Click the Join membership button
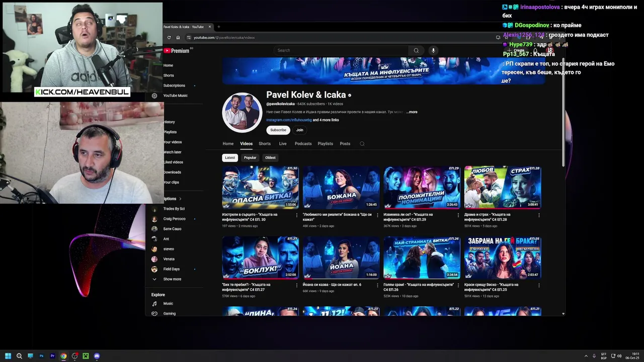The width and height of the screenshot is (644, 362). [x=299, y=130]
